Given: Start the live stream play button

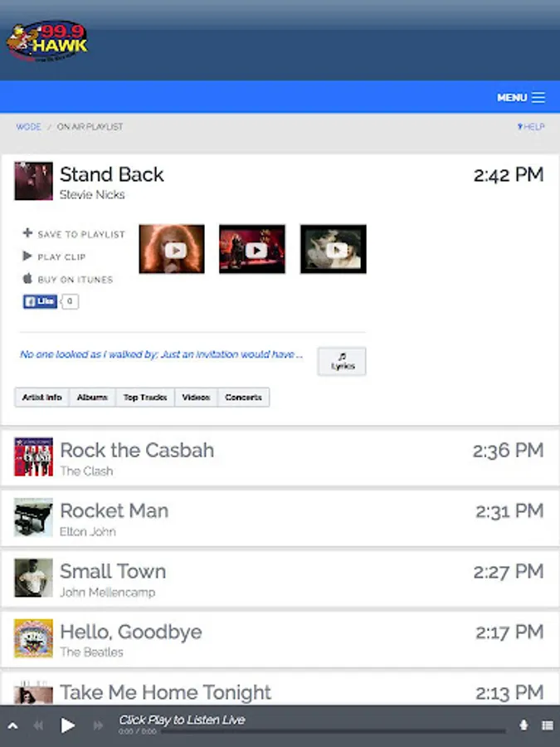Looking at the screenshot, I should (x=68, y=725).
